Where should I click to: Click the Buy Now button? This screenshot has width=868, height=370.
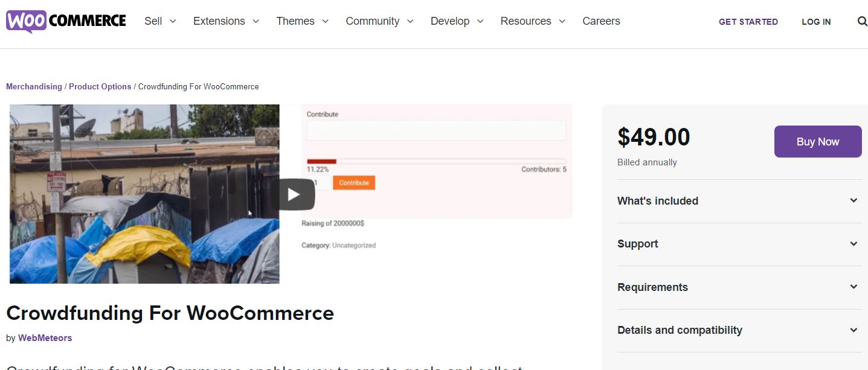(818, 142)
